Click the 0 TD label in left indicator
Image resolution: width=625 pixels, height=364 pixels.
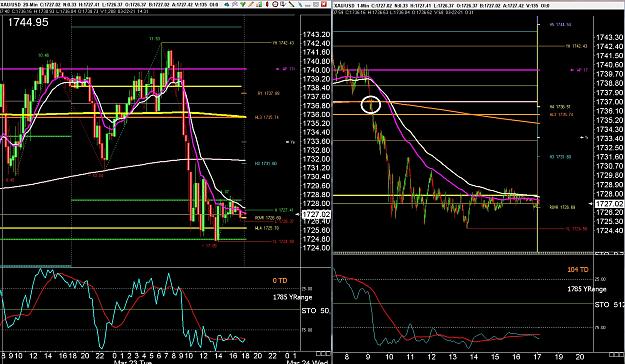tap(280, 281)
